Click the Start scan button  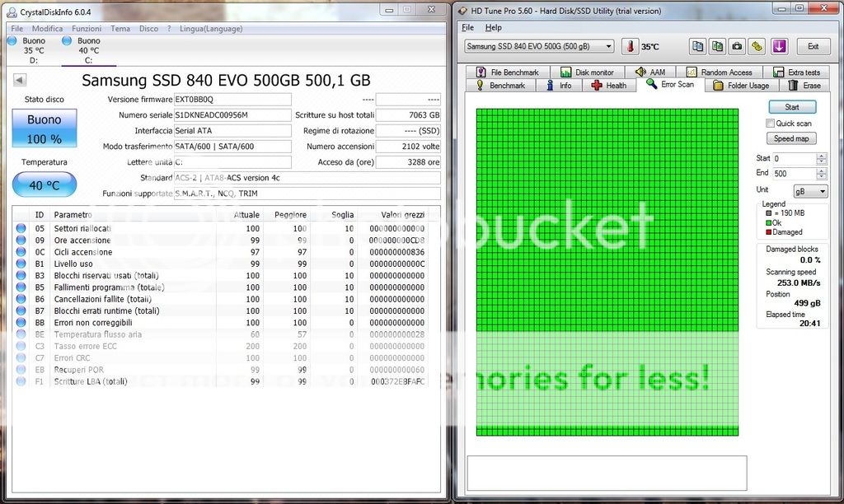point(792,107)
